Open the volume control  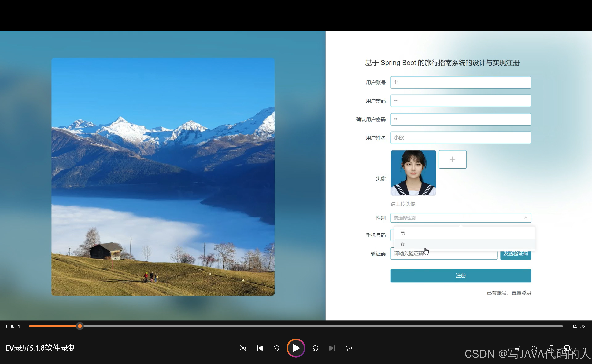point(533,348)
